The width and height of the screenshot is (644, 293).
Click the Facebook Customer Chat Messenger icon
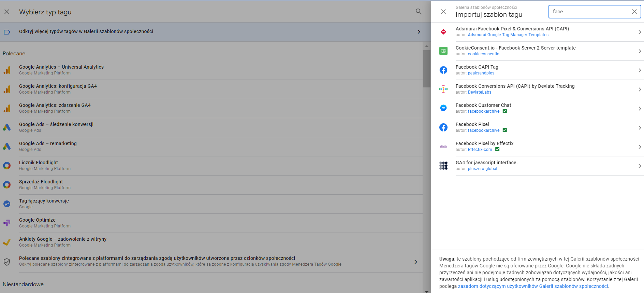(443, 108)
